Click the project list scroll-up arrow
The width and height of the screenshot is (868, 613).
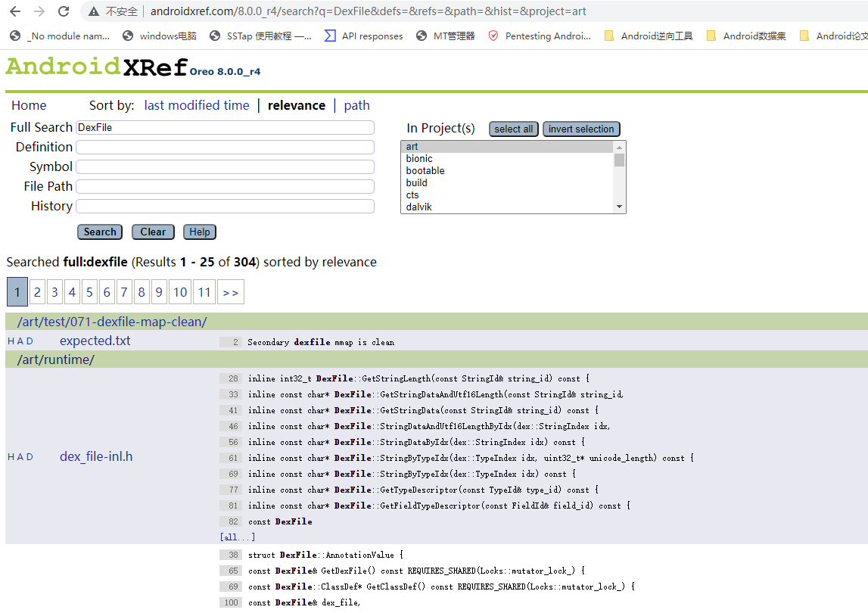(620, 148)
